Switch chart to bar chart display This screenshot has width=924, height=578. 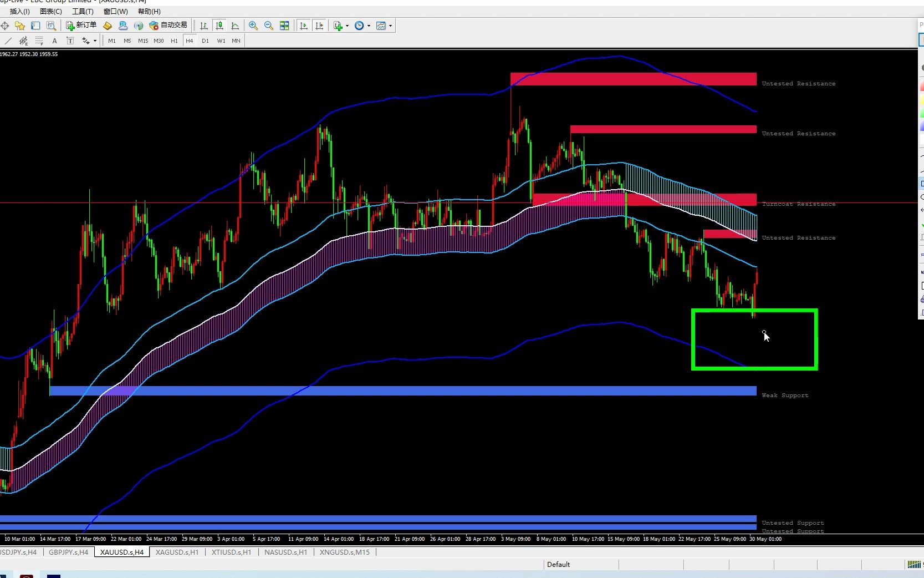click(x=204, y=26)
